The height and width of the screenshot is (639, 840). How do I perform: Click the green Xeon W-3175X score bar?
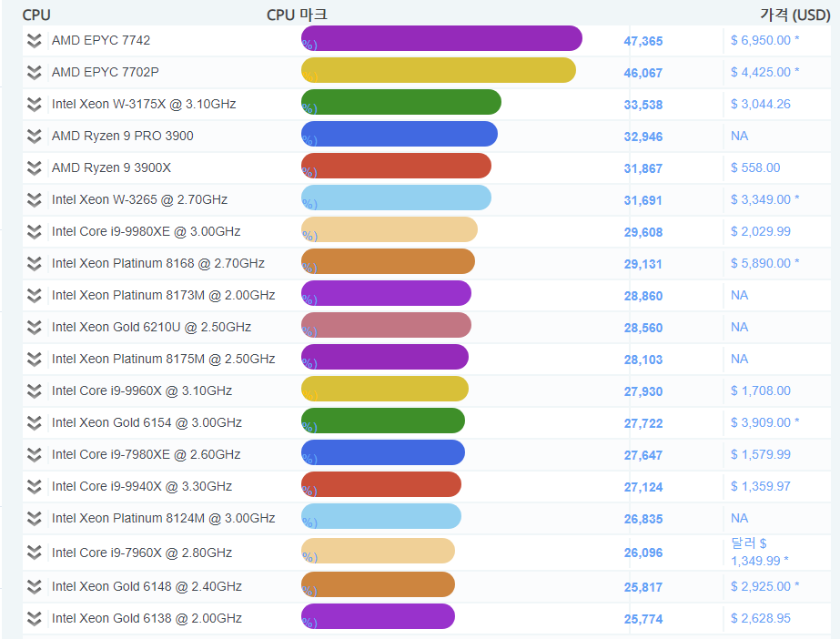(x=401, y=102)
